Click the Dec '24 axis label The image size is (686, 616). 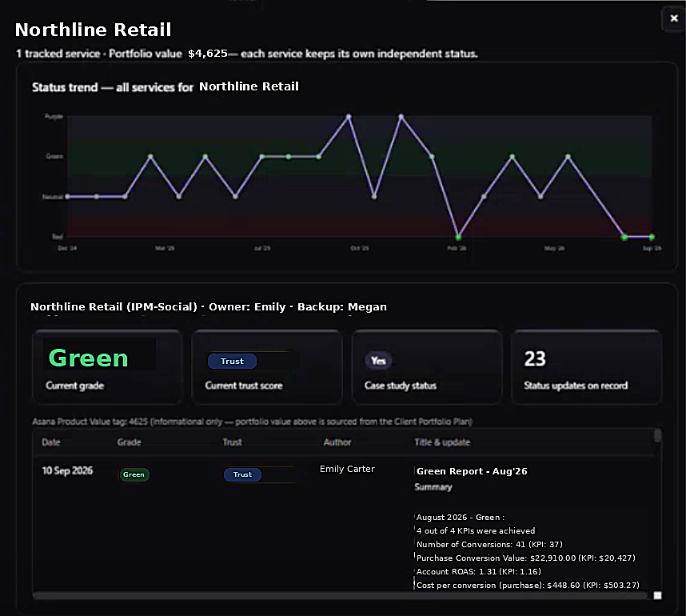click(67, 248)
